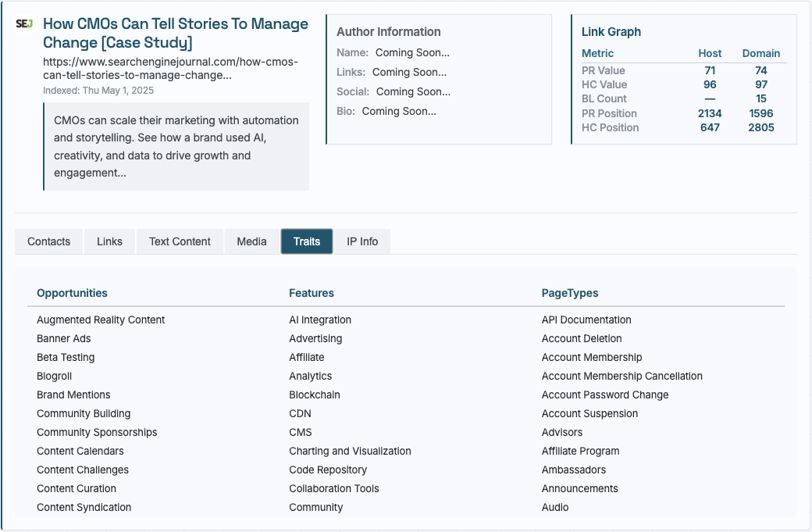Select Blogroll in Opportunities

55,376
